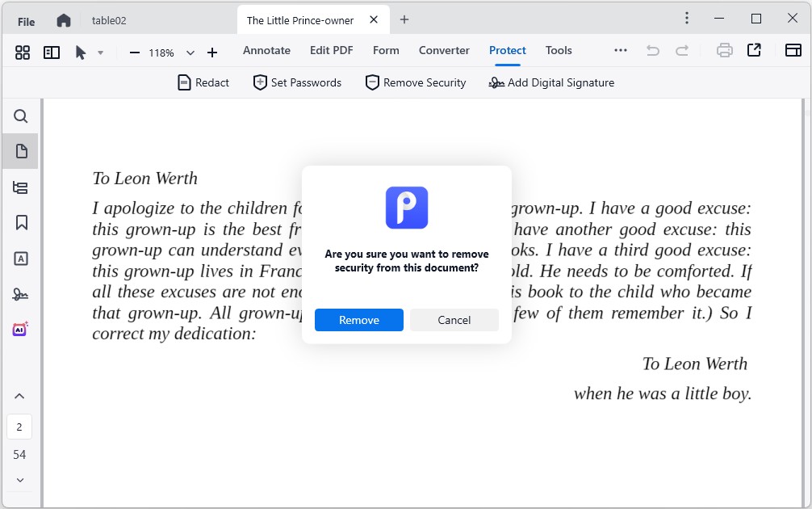
Task: Cancel the remove security dialog
Action: (454, 320)
